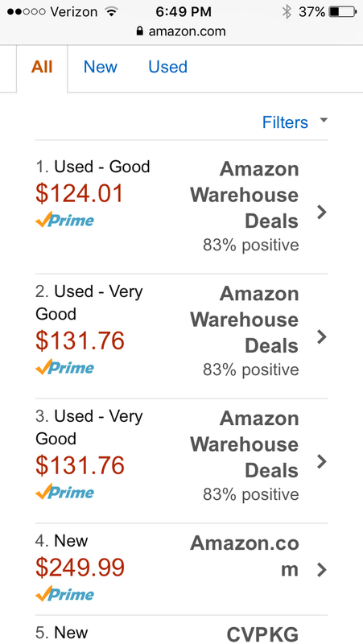Switch to the Used tab
Screen dimensions: 363x644
click(x=168, y=67)
